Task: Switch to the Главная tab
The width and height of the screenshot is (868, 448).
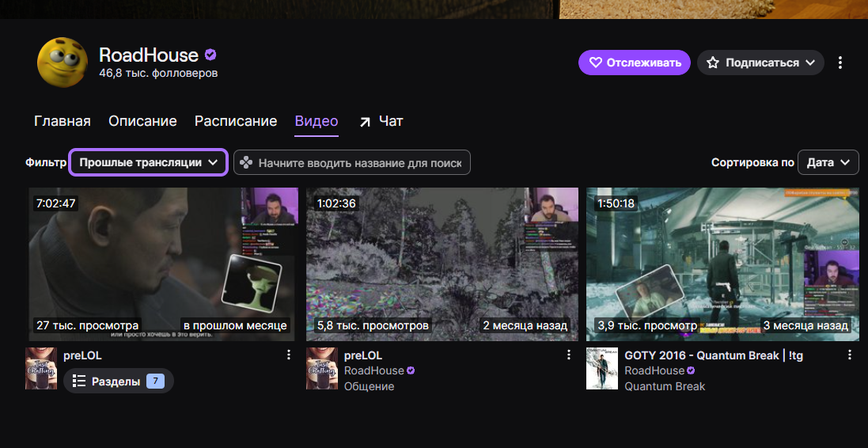Action: (x=62, y=121)
